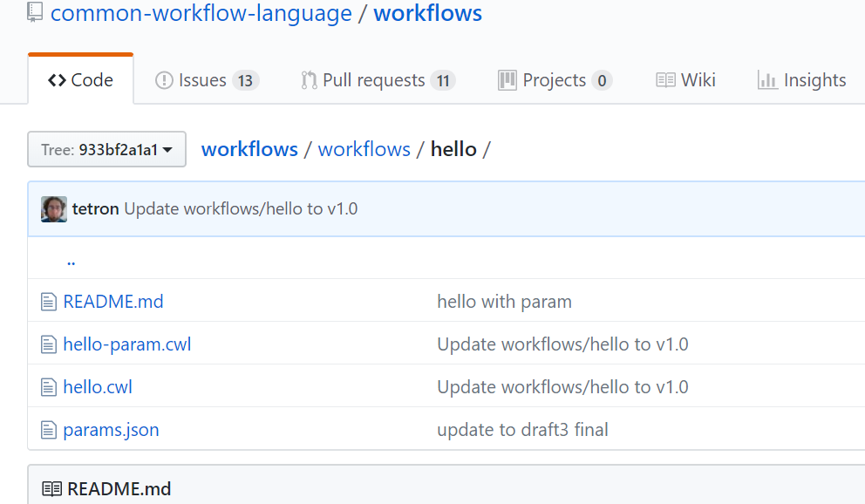
Task: Click the repository book icon
Action: click(x=35, y=11)
